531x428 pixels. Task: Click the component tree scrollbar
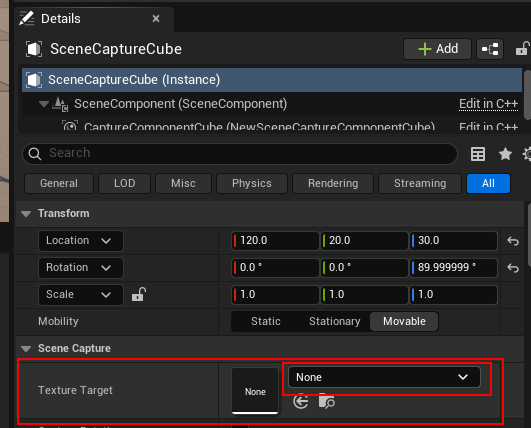pos(527,95)
